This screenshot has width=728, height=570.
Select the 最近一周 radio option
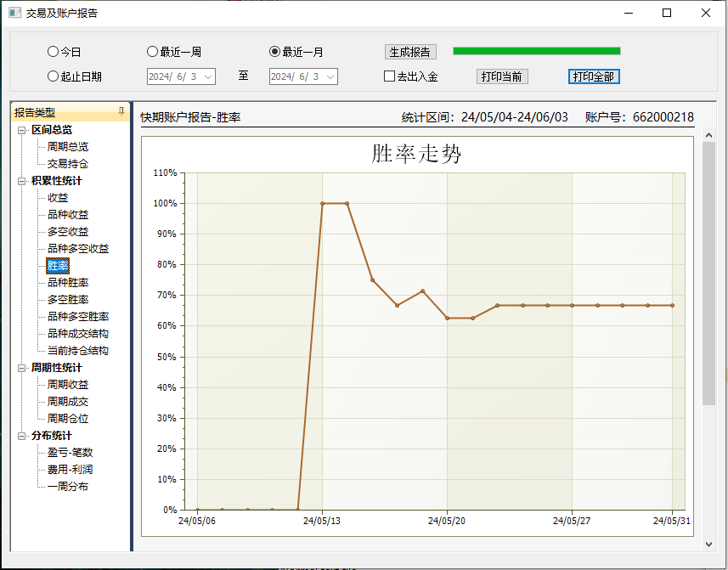[x=153, y=52]
